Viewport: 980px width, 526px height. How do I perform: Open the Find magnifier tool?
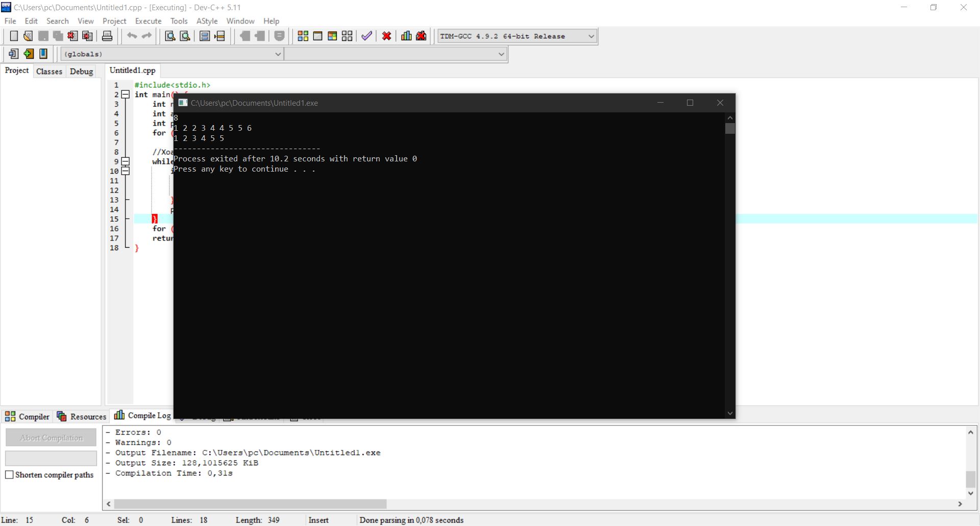pyautogui.click(x=170, y=36)
